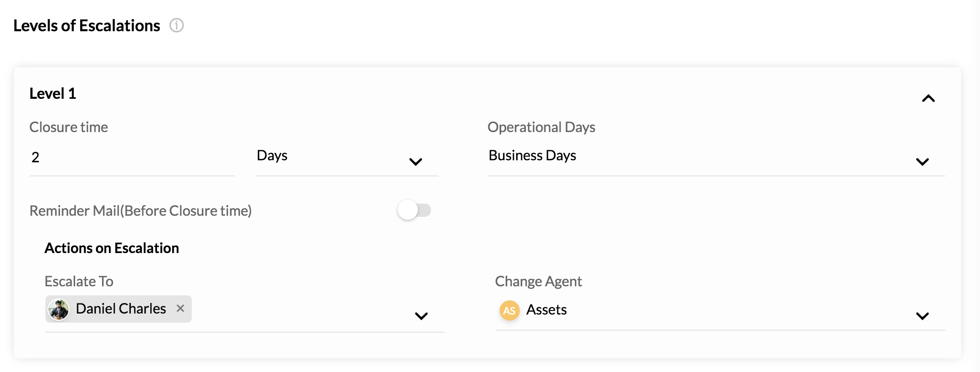Click the info icon beside Levels of Escalations

(x=176, y=25)
